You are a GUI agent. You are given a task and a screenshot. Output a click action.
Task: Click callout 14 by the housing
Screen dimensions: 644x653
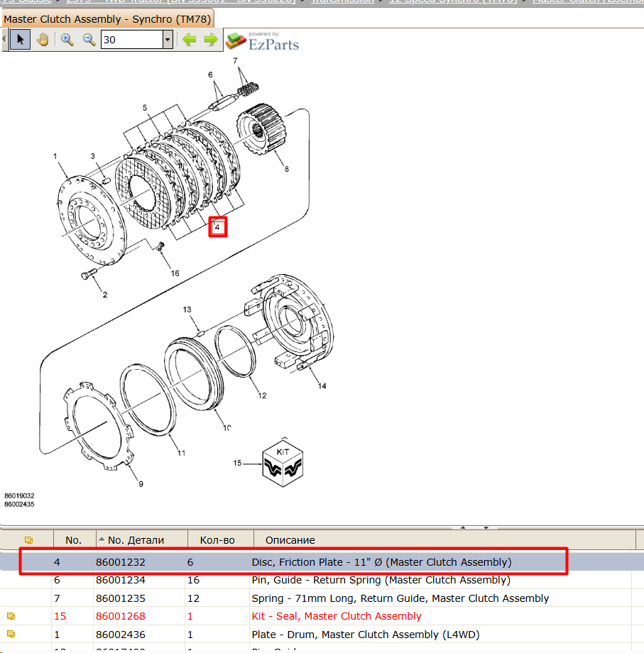click(x=322, y=386)
